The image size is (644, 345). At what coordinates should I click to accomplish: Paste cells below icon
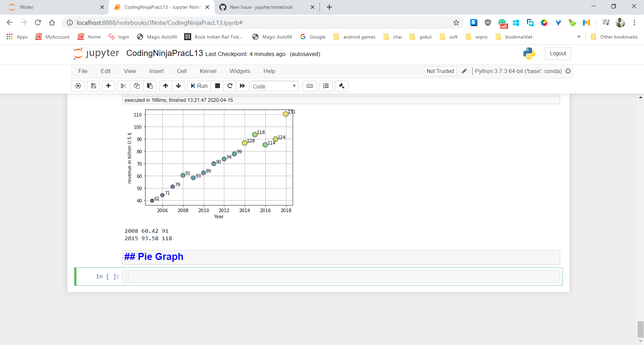point(150,86)
